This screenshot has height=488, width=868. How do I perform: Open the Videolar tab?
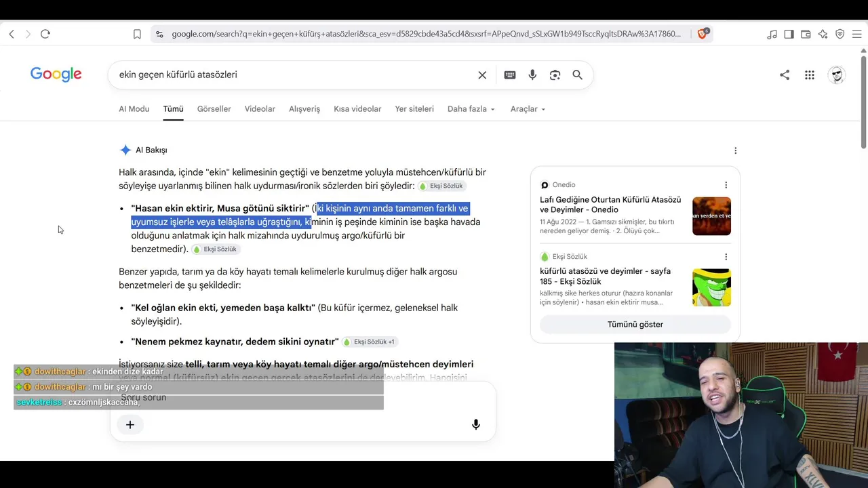coord(260,109)
